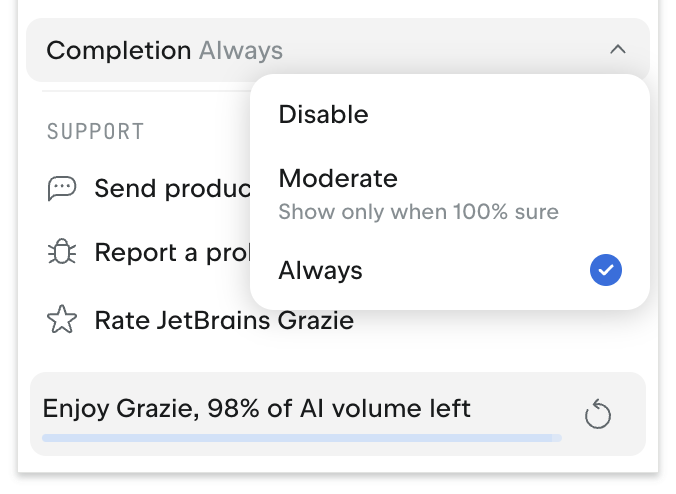Click the grey Always value in Completion header
The image size is (676, 494).
point(241,50)
